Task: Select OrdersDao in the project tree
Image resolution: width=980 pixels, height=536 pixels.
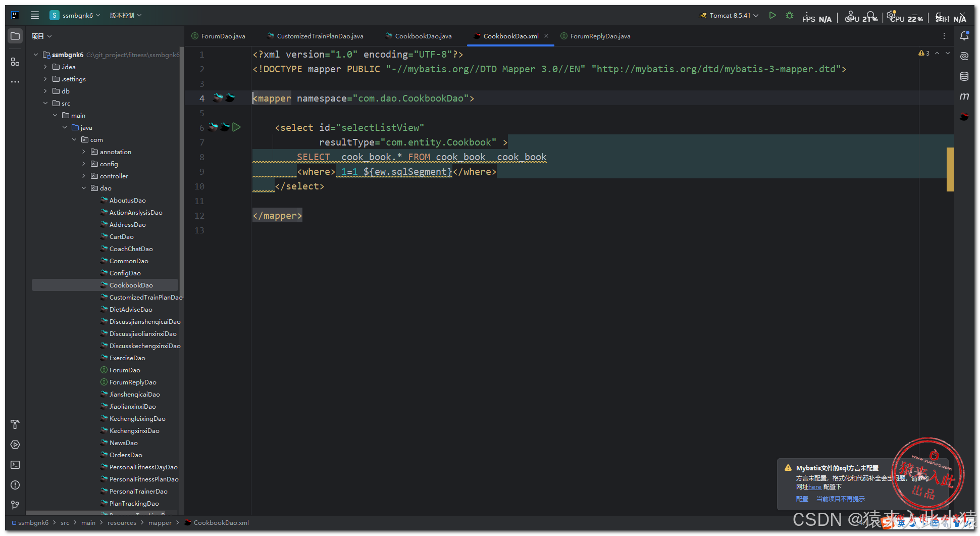Action: tap(126, 455)
